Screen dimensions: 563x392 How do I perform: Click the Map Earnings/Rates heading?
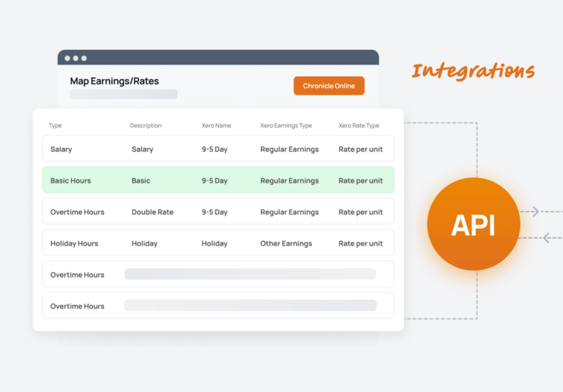114,81
